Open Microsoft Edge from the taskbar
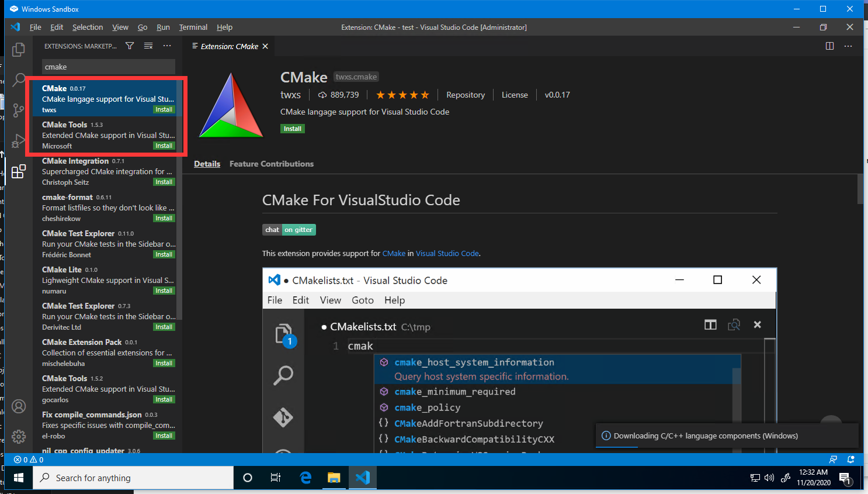 point(305,478)
